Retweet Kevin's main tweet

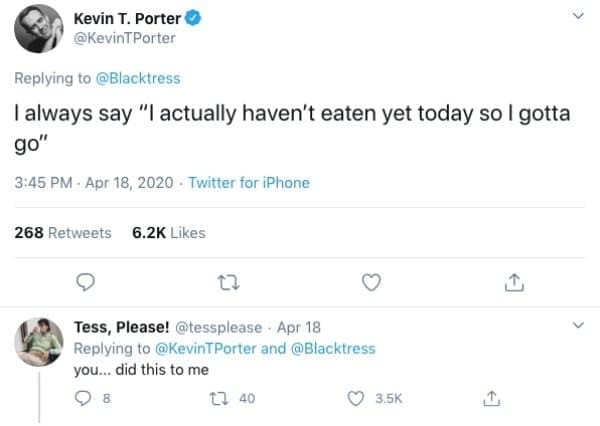229,283
